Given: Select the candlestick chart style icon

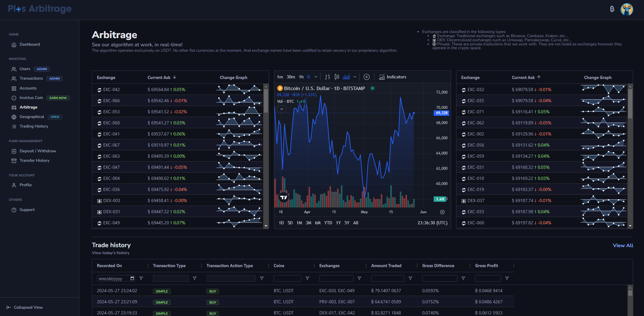Looking at the screenshot, I should 337,77.
